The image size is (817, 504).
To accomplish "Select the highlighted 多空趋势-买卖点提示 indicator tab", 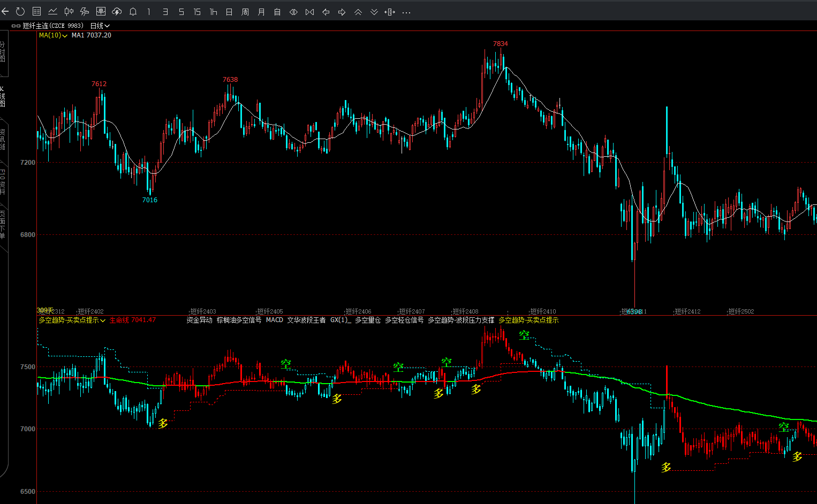I will (528, 320).
